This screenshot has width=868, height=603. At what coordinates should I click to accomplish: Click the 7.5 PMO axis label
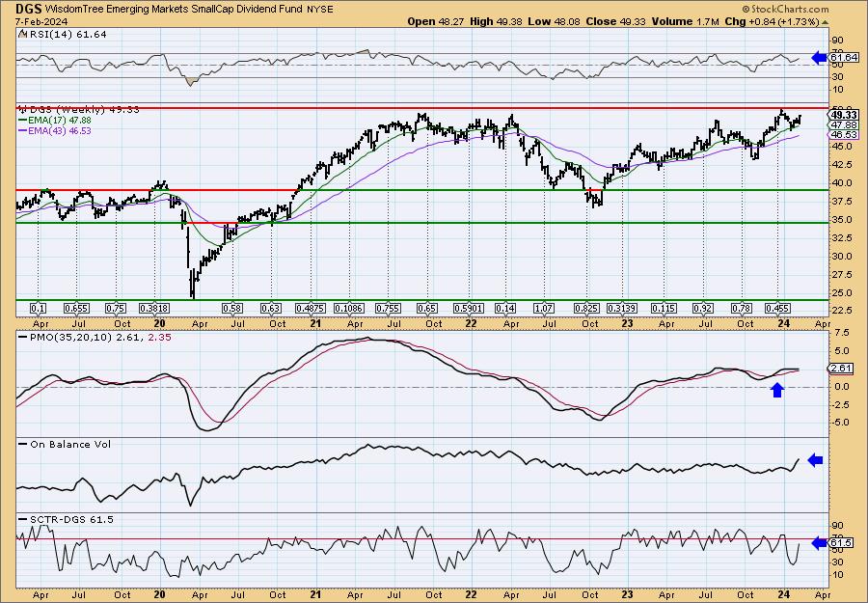coord(841,332)
